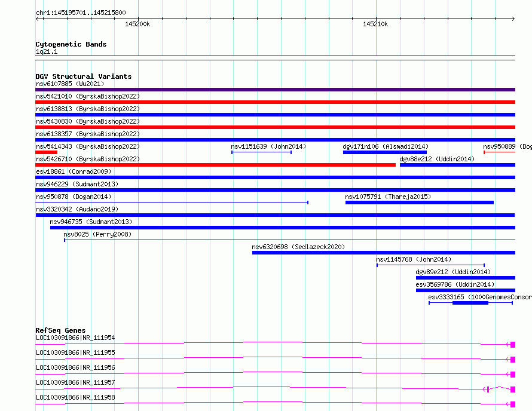Click the dgv171n106 blue variant bar
The width and height of the screenshot is (532, 411).
385,152
